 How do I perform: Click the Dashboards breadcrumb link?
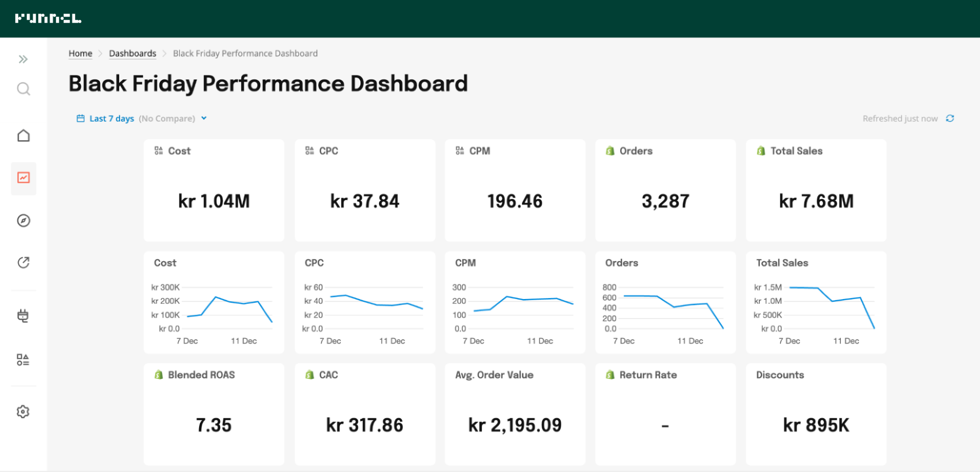[132, 53]
